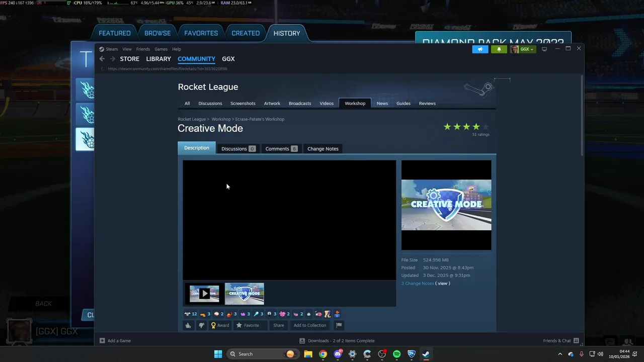Open the Help menu
This screenshot has width=644, height=362.
click(177, 49)
